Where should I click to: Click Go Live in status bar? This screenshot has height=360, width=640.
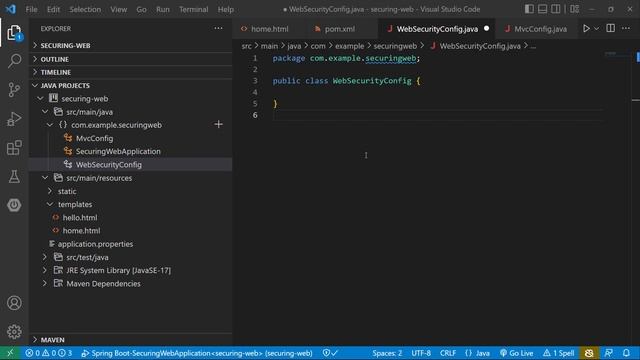(516, 353)
